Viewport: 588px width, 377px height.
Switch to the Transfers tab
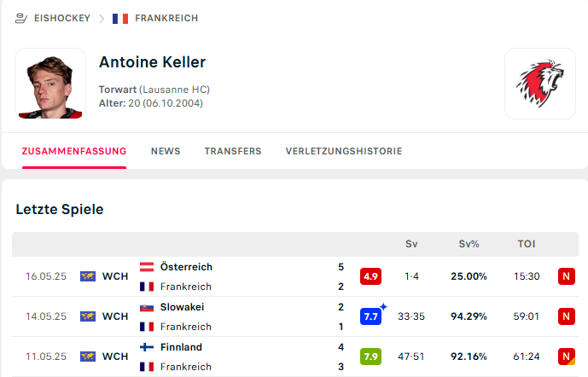tap(233, 151)
